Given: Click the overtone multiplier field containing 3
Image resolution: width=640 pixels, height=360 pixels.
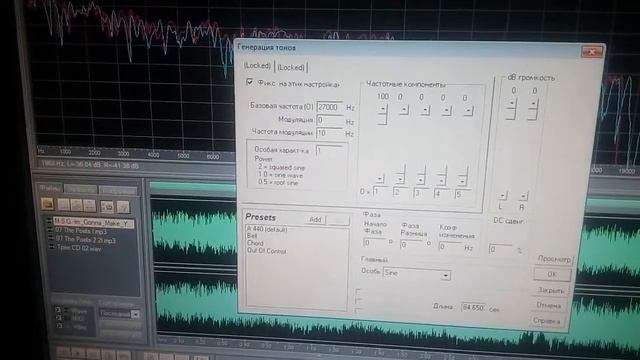Looking at the screenshot, I should point(422,193).
